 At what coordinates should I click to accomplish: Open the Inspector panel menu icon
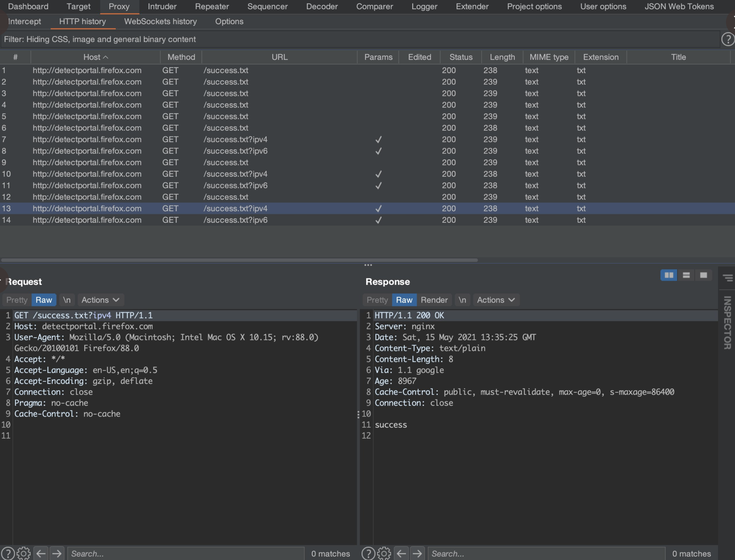(728, 278)
